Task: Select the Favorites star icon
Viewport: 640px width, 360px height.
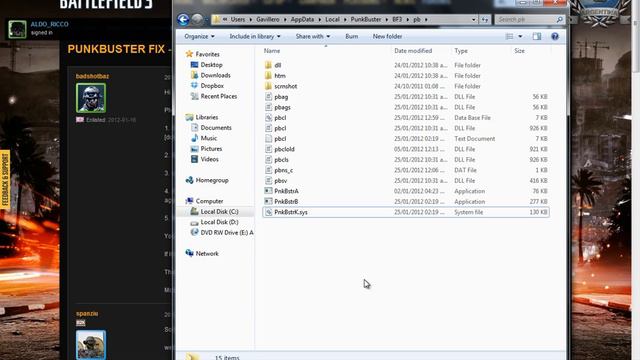Action: [189, 54]
